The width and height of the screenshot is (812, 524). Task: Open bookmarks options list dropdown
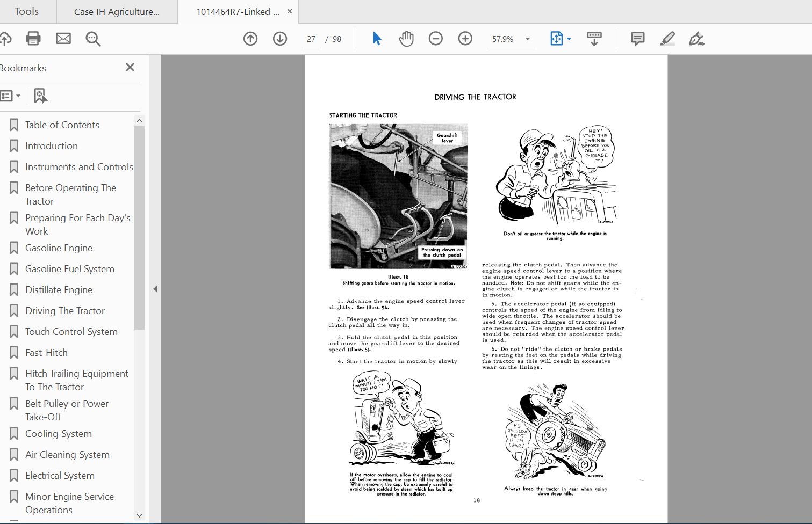tap(11, 96)
